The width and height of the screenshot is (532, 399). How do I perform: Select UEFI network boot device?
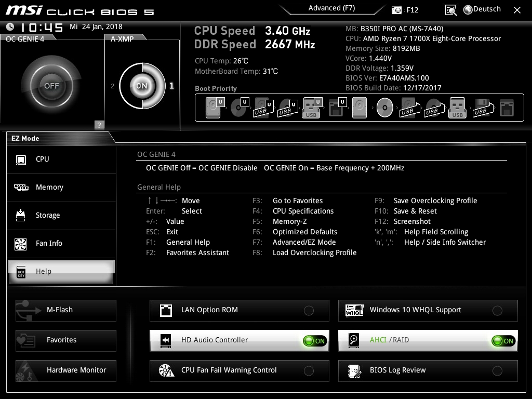(x=337, y=108)
